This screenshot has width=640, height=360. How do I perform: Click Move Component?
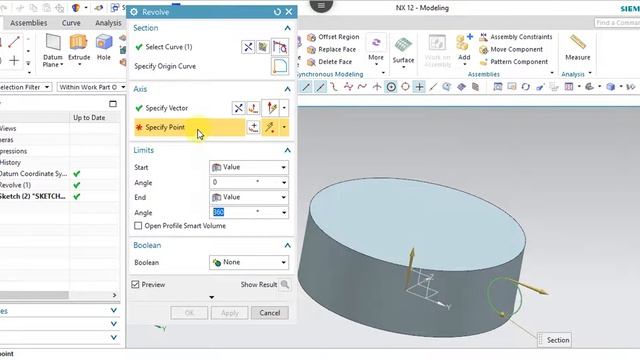click(511, 49)
